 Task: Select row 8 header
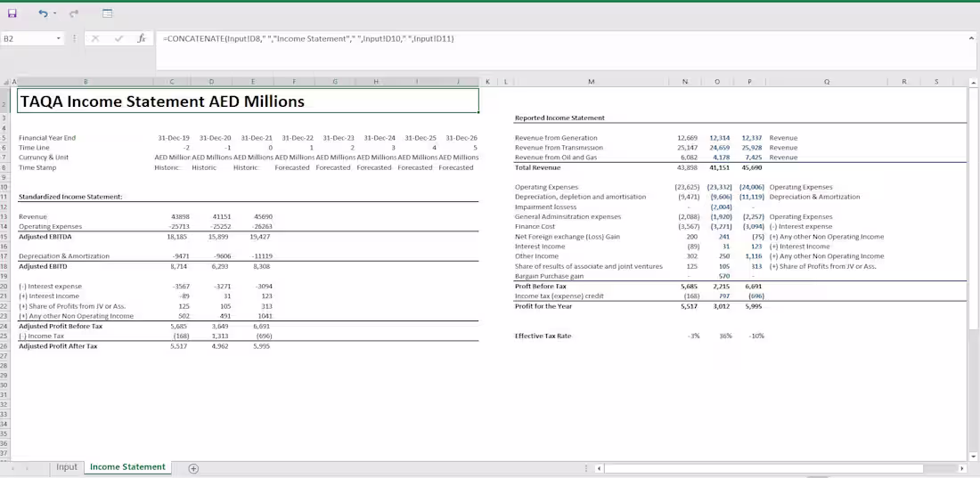[4, 167]
